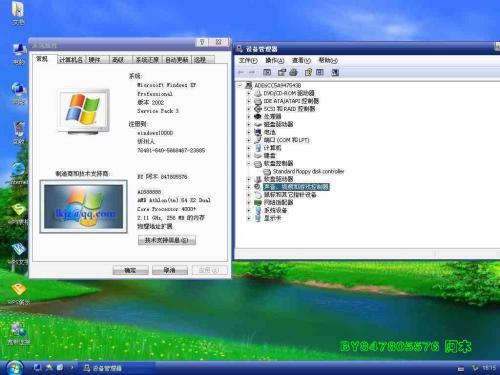Switch to the 计算机名 tab

[x=71, y=60]
